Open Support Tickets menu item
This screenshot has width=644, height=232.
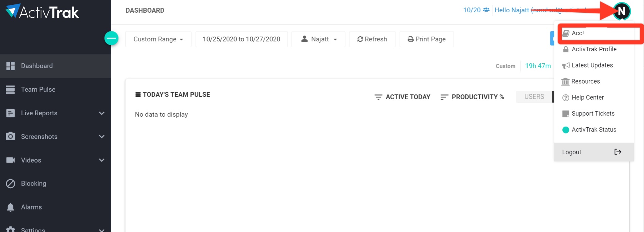pos(594,114)
